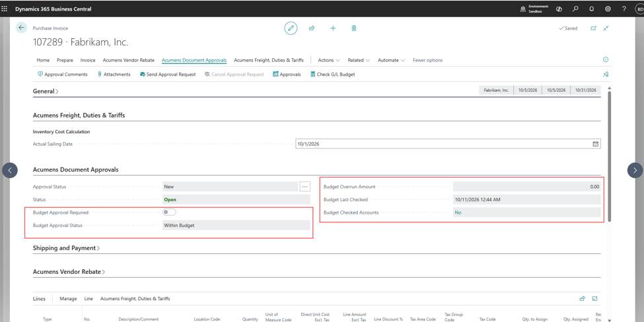
Task: Open the notifications bell
Action: click(591, 9)
